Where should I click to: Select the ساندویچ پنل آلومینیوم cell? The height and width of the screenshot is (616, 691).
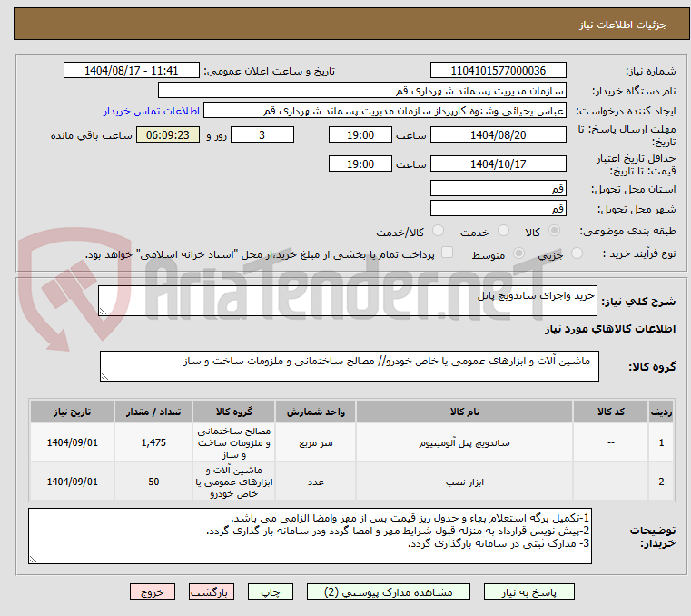465,442
